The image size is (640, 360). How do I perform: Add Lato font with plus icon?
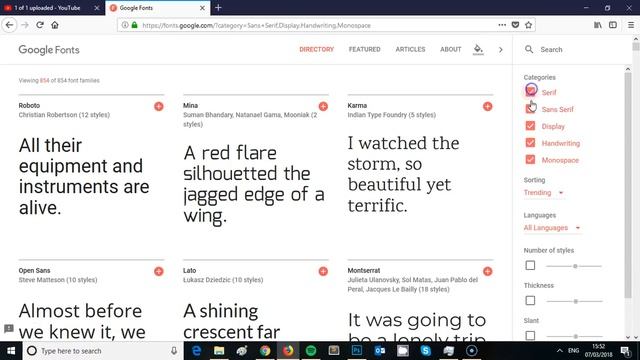point(323,271)
